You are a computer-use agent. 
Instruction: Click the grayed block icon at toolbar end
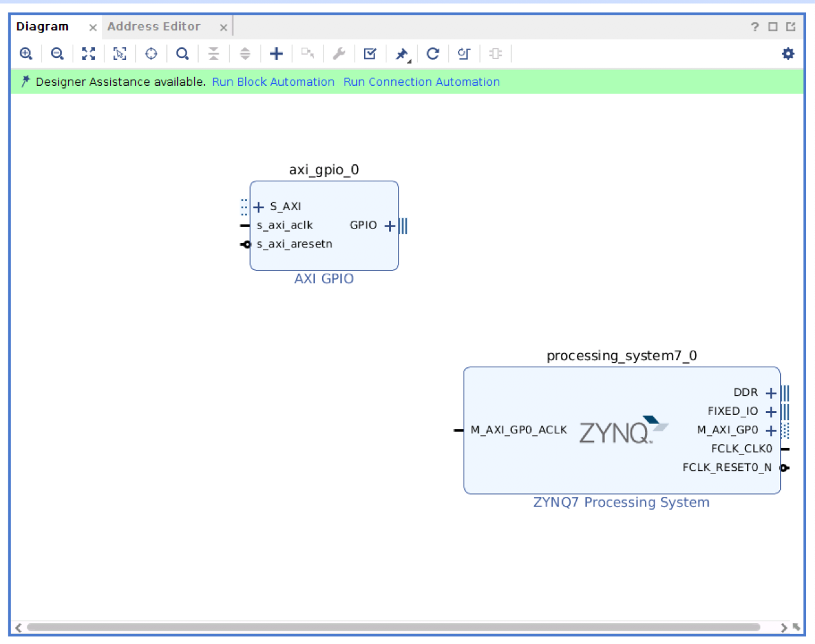[x=495, y=53]
